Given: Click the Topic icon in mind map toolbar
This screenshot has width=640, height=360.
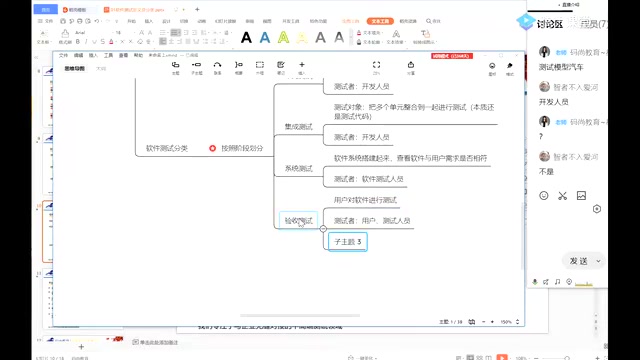Looking at the screenshot, I should [x=176, y=65].
